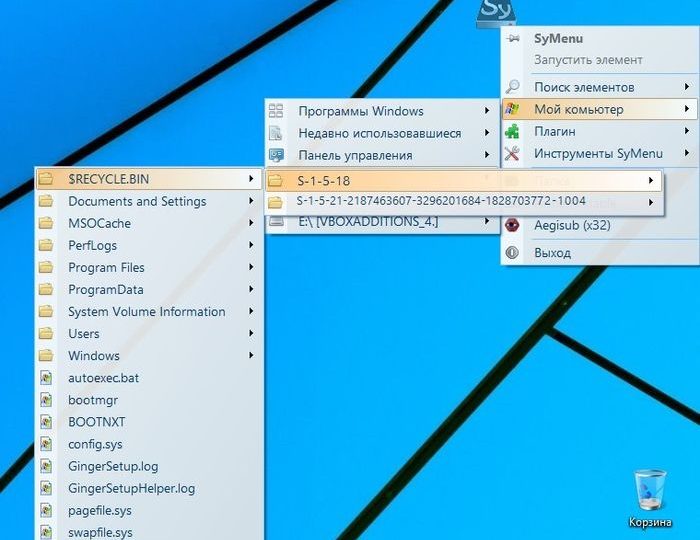Click the power icon beside Выход

pyautogui.click(x=512, y=253)
